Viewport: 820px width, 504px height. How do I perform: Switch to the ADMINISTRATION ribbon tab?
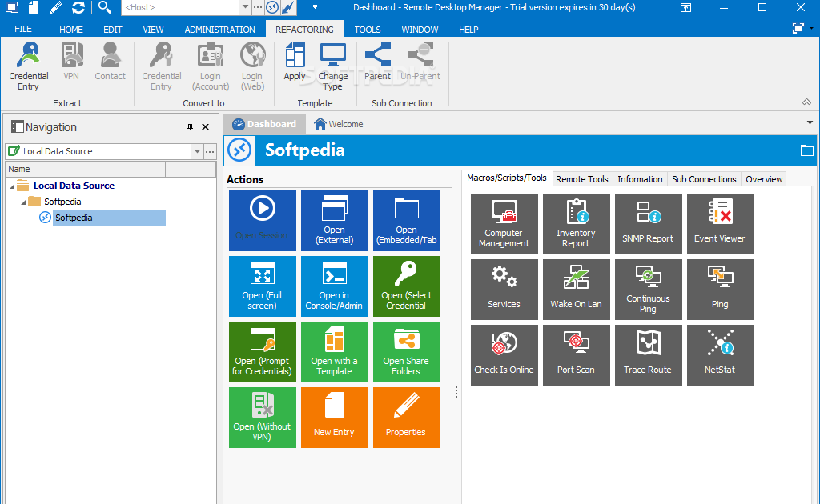219,30
